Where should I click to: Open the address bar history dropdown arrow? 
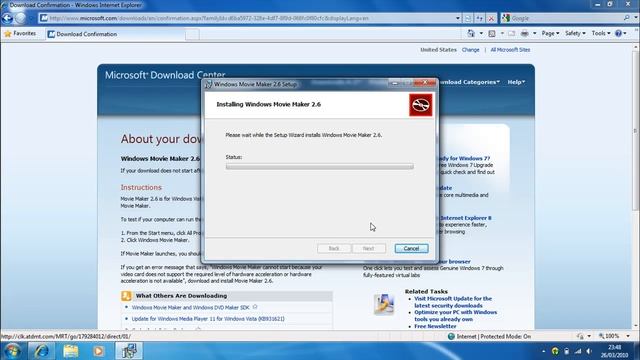click(458, 18)
